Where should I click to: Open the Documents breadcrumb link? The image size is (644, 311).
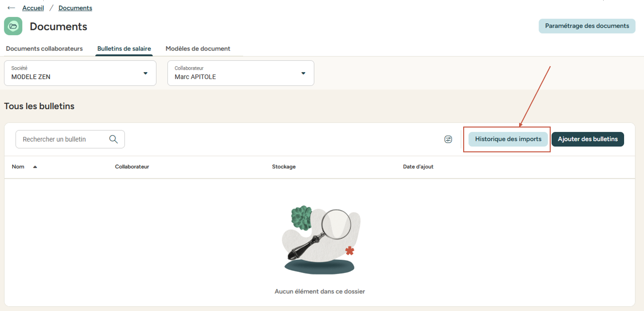(75, 8)
